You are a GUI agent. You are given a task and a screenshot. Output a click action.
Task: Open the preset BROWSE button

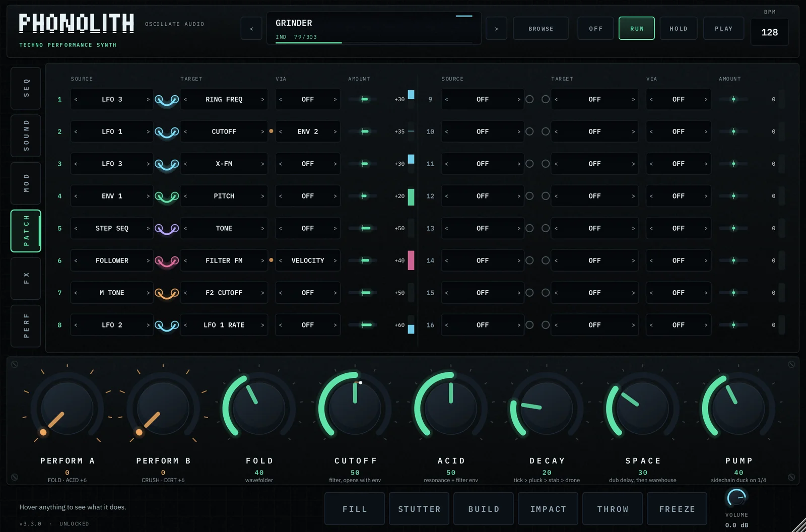[541, 28]
